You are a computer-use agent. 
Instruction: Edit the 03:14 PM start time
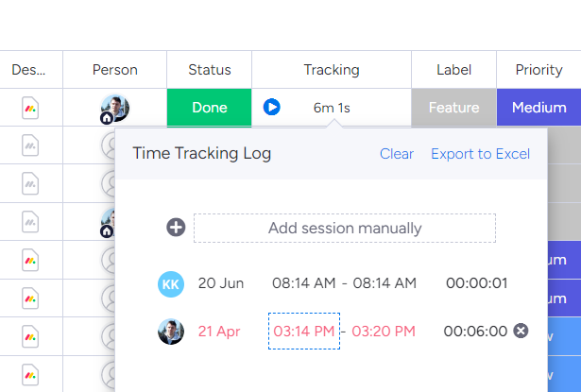click(304, 331)
